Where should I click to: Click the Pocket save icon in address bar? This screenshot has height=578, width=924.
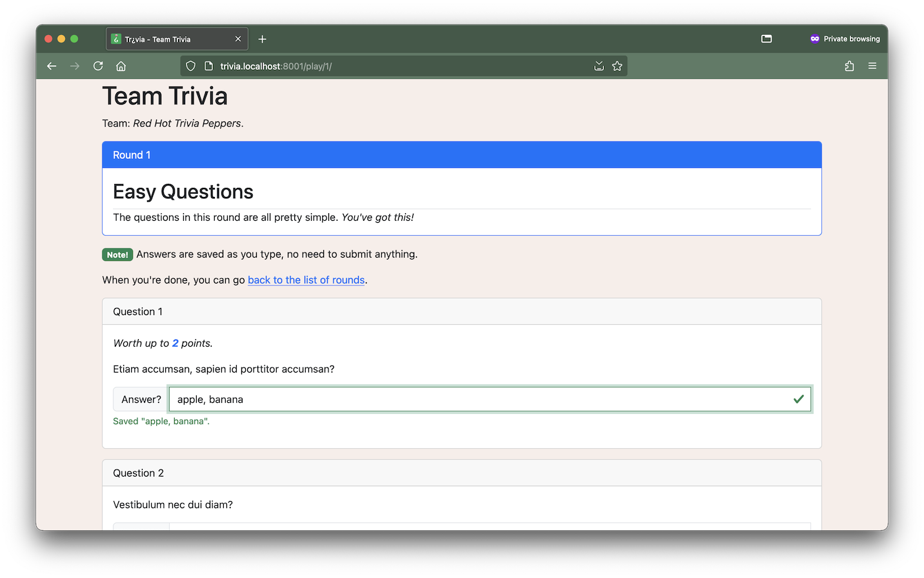pyautogui.click(x=599, y=66)
